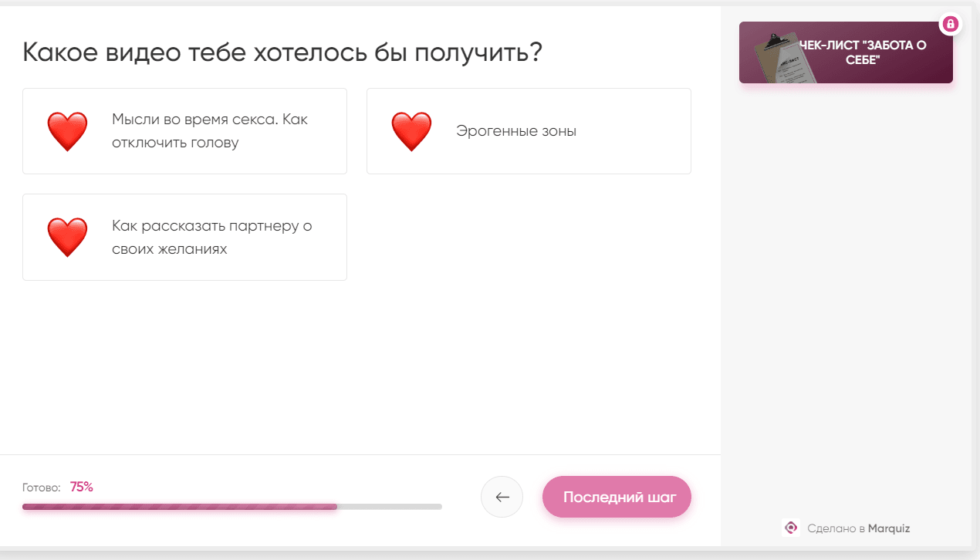Choose the "Эрогенные зоны" answer

coord(515,131)
